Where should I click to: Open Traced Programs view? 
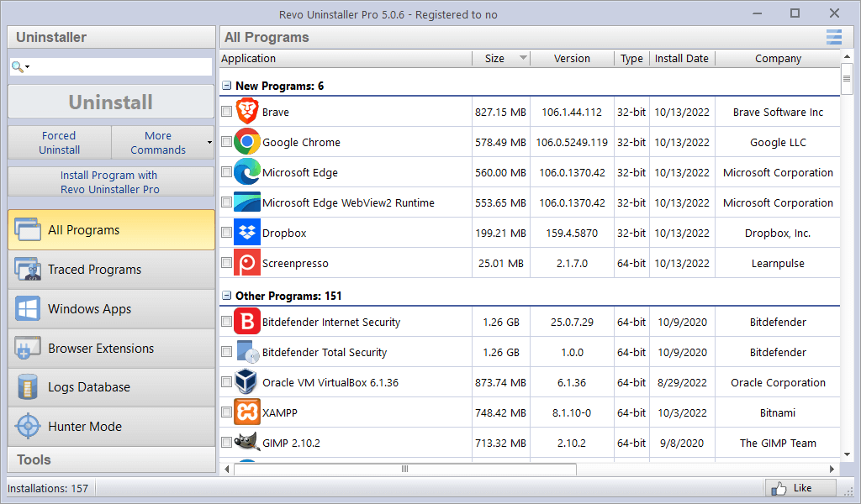[112, 270]
